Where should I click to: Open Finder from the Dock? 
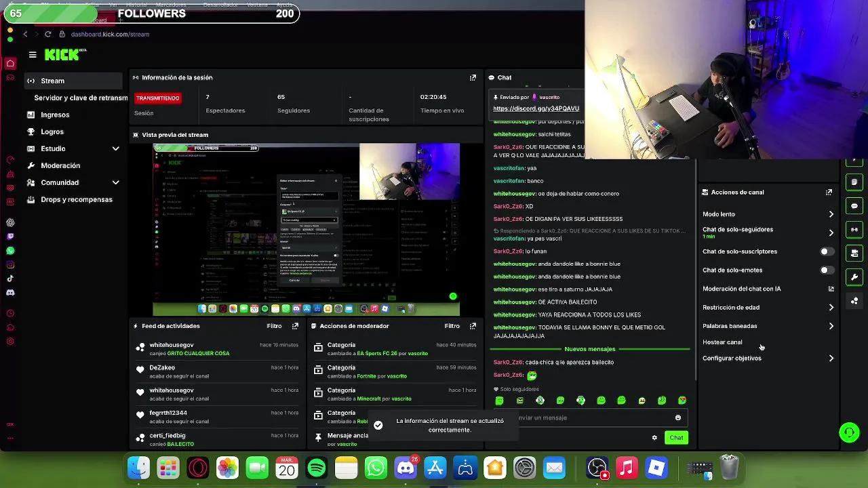click(138, 468)
